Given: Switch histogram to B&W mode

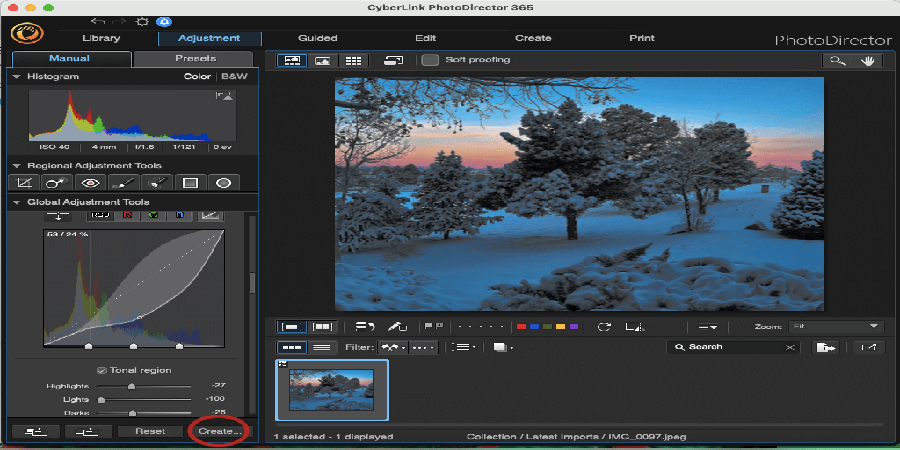Looking at the screenshot, I should pos(233,76).
